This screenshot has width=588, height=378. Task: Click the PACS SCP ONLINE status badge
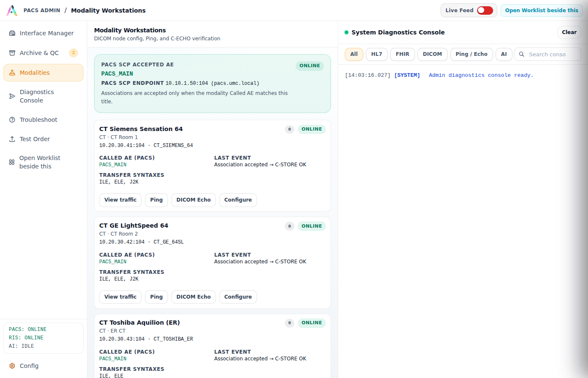coord(310,66)
